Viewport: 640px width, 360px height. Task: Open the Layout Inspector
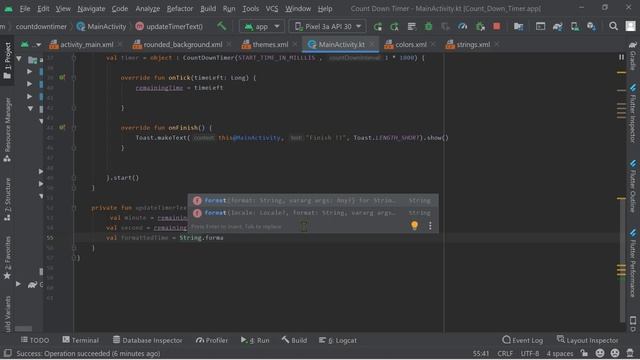[587, 340]
